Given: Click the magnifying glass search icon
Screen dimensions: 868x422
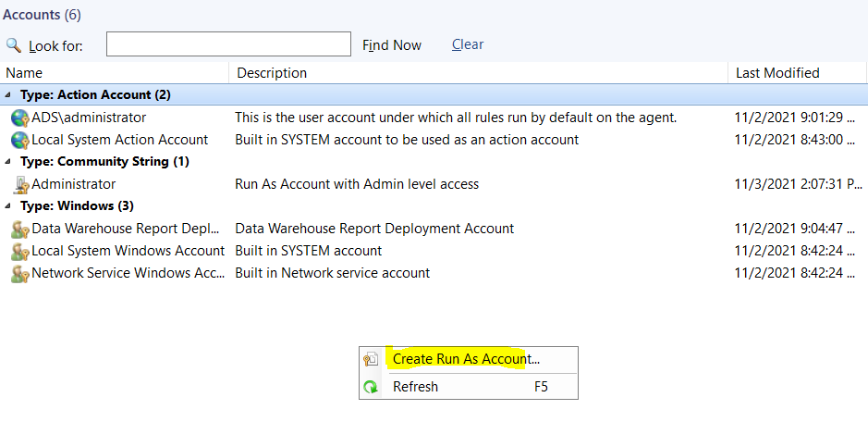Looking at the screenshot, I should tap(13, 45).
